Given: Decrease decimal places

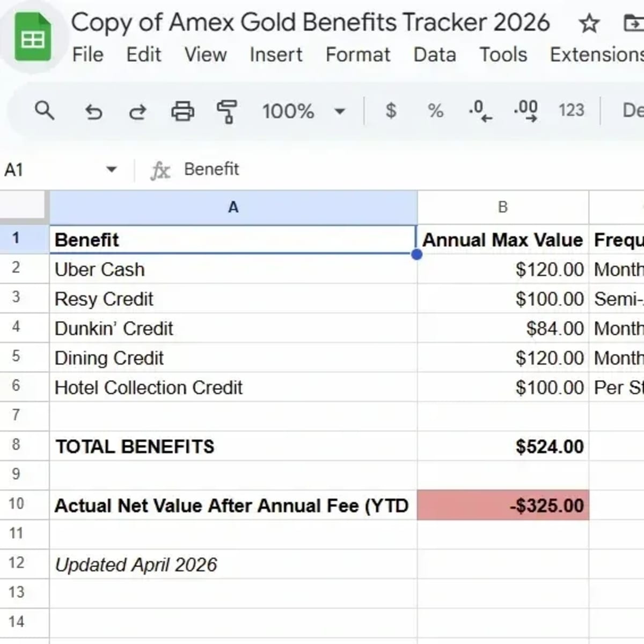Looking at the screenshot, I should click(x=480, y=111).
